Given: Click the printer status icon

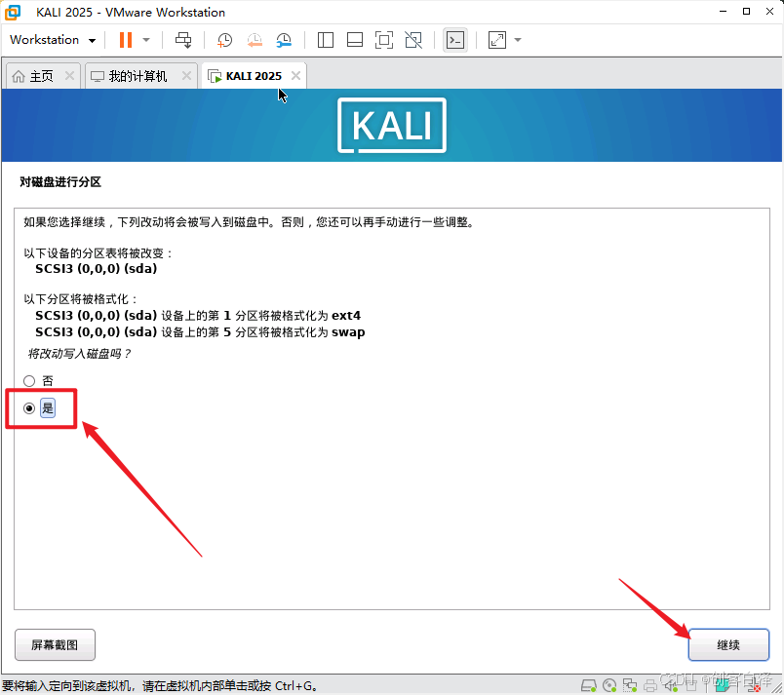Looking at the screenshot, I should [x=650, y=686].
